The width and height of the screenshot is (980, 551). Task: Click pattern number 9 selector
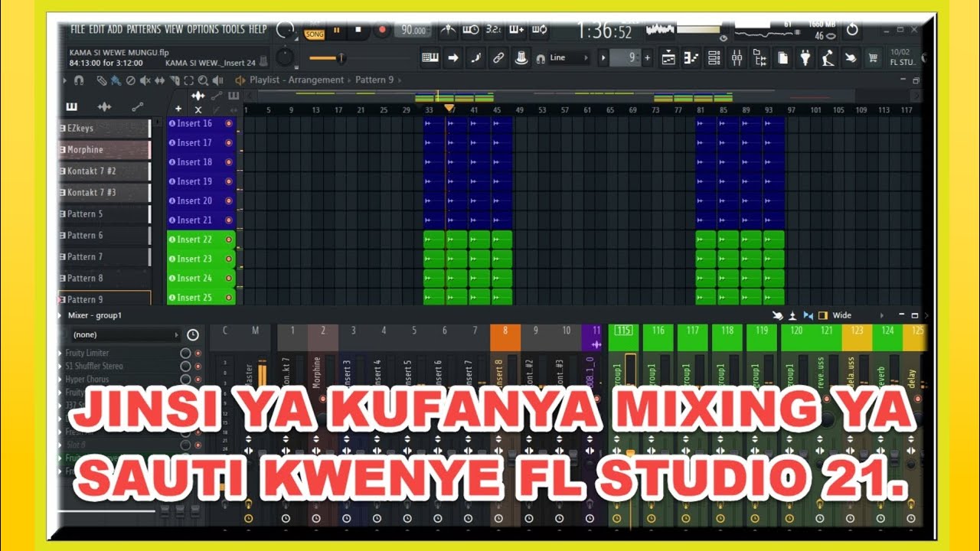point(627,57)
